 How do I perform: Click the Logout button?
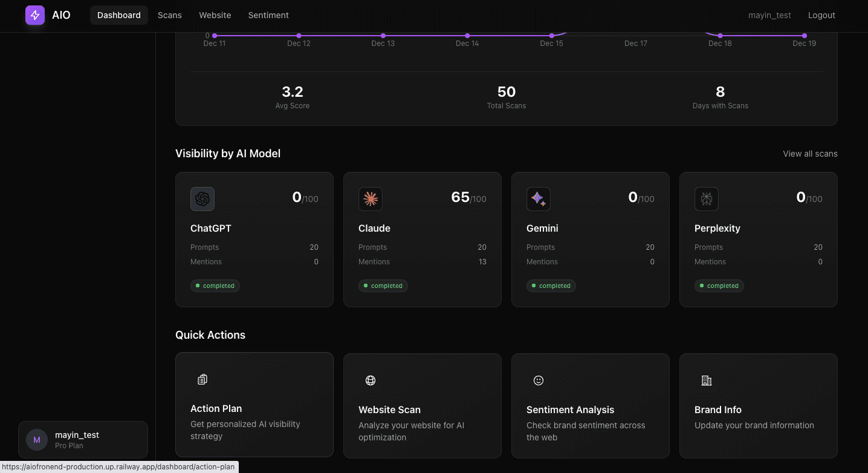[x=821, y=15]
